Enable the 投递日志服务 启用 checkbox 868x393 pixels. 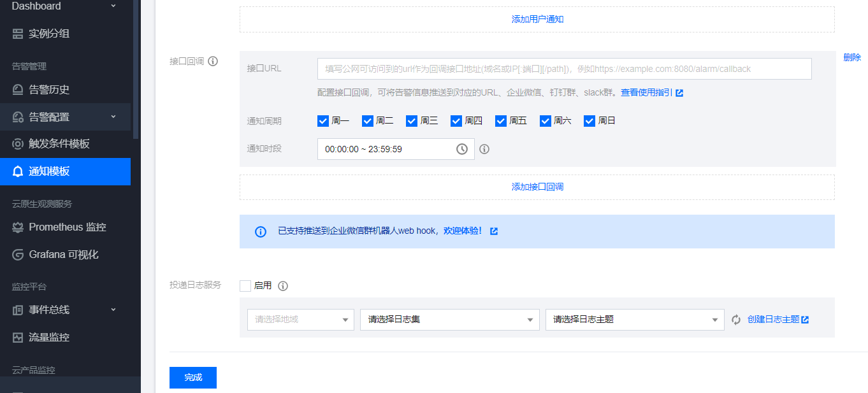tap(245, 286)
